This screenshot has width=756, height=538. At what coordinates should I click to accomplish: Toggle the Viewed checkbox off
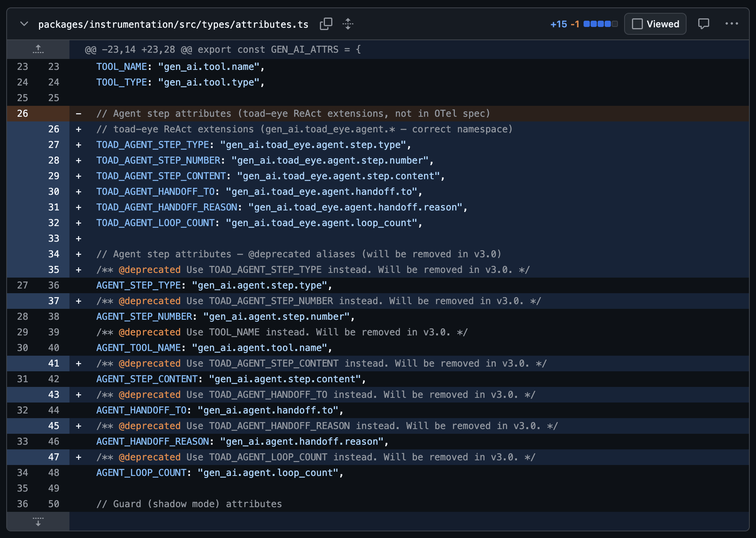coord(638,24)
